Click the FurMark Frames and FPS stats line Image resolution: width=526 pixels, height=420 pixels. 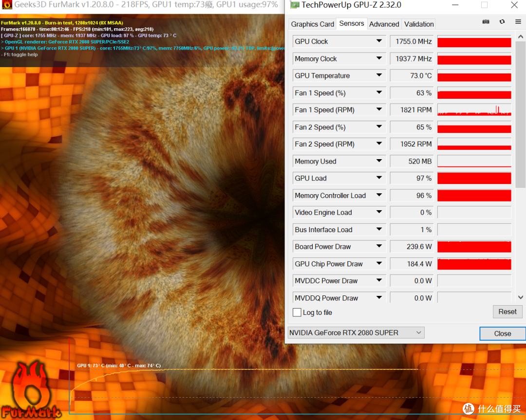77,29
